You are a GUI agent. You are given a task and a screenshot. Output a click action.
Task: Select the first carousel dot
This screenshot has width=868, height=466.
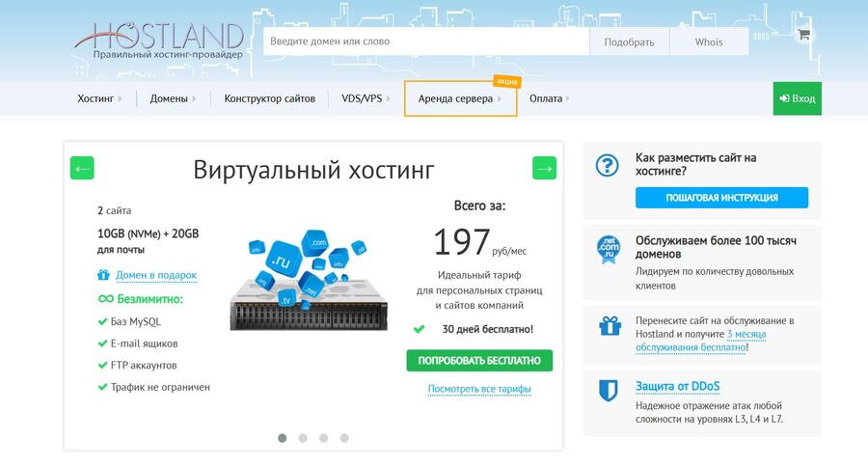coord(283,438)
